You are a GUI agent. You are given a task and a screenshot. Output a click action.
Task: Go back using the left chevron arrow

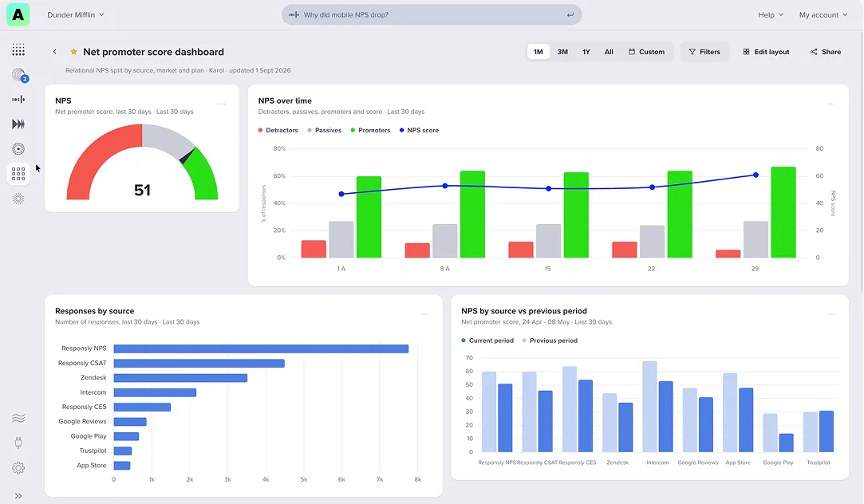point(54,52)
